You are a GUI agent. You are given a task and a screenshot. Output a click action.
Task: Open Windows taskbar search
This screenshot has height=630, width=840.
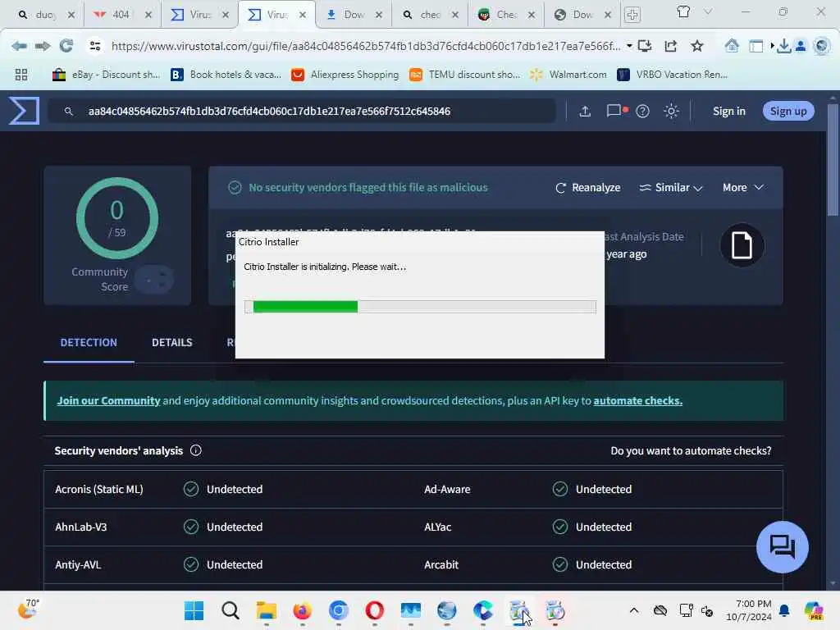[x=231, y=610]
